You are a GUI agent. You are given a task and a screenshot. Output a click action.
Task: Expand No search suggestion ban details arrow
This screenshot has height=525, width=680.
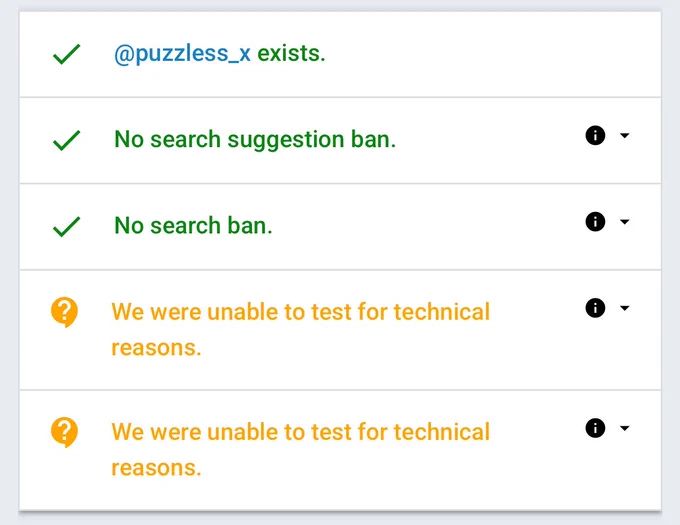point(624,136)
